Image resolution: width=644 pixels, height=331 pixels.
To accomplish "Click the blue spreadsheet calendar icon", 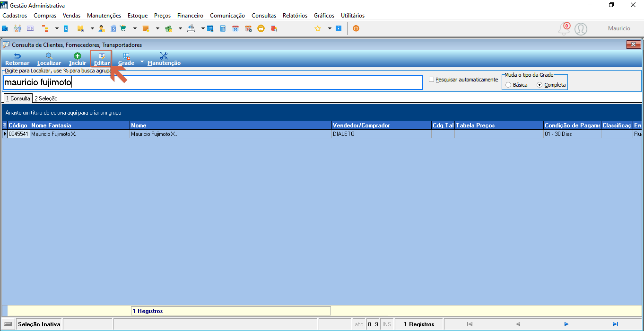I will point(210,28).
